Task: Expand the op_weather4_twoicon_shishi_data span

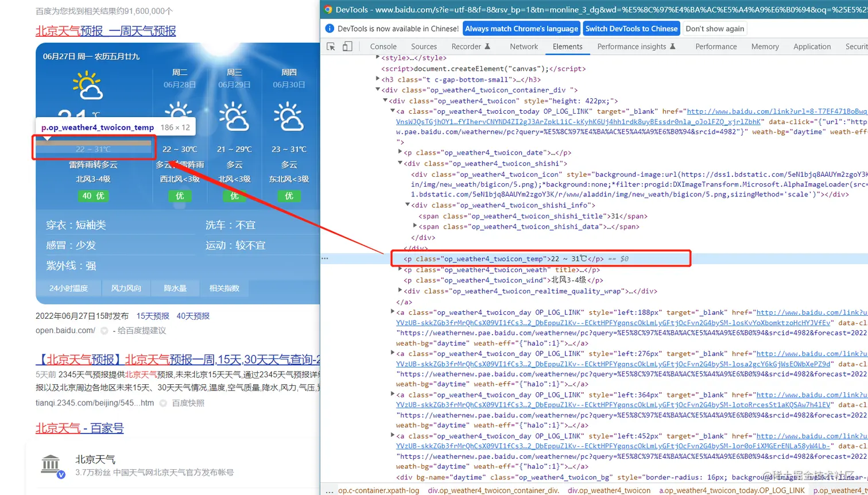Action: tap(416, 226)
